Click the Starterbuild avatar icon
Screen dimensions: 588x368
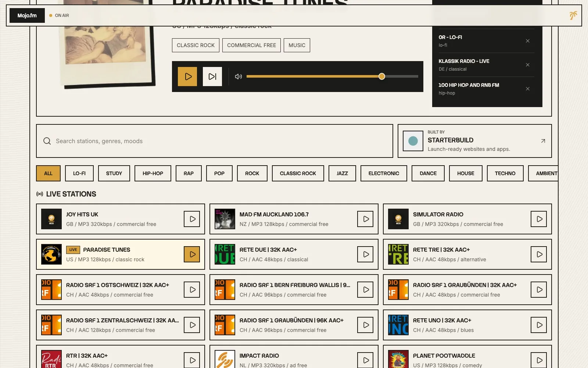pos(413,141)
